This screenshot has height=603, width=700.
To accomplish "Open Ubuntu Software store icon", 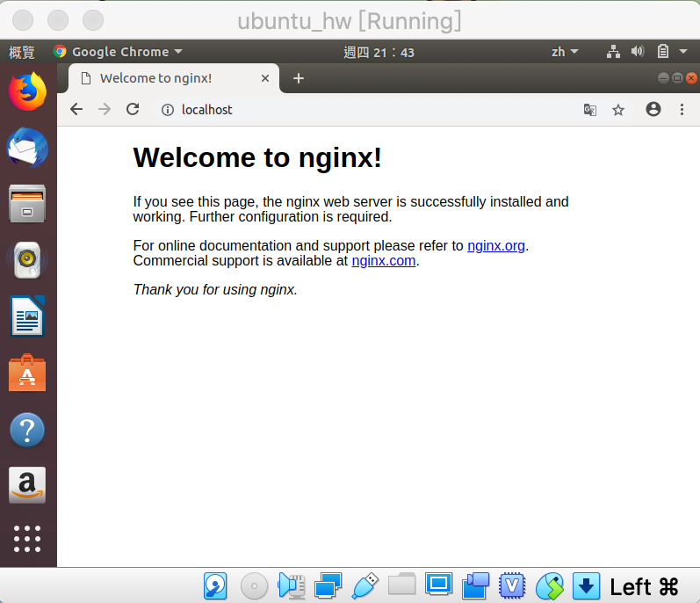I will tap(27, 373).
